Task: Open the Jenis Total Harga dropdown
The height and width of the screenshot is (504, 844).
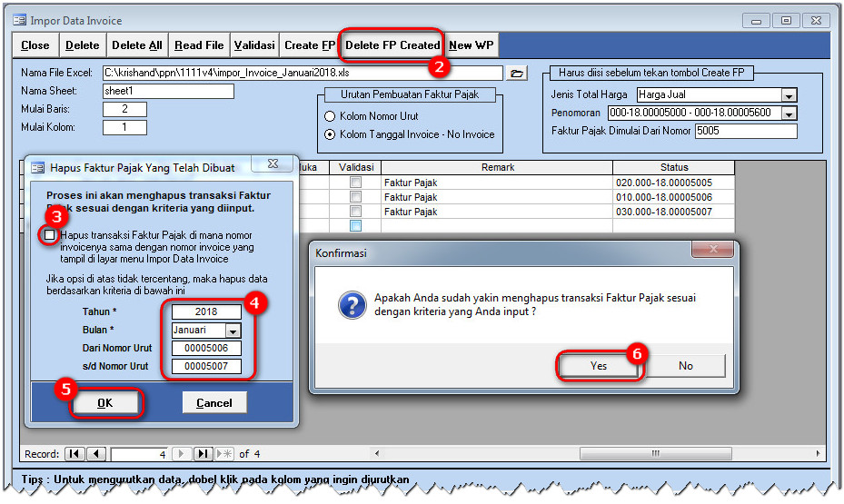Action: click(789, 95)
